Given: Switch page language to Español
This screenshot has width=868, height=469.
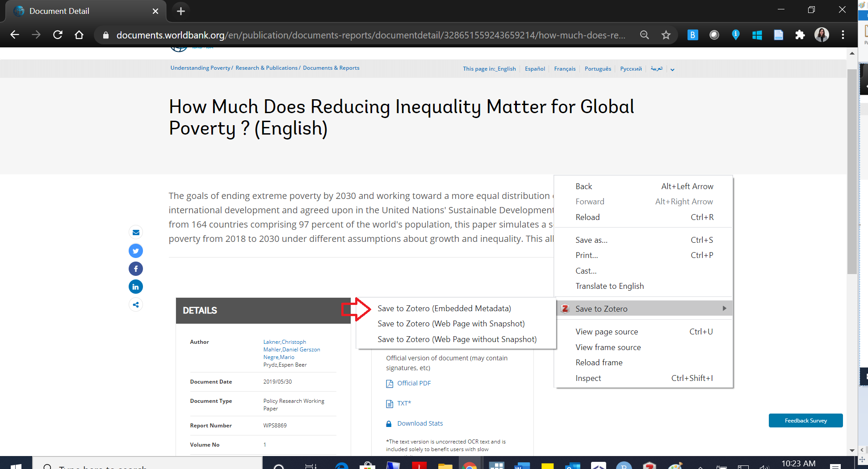Looking at the screenshot, I should [x=535, y=69].
